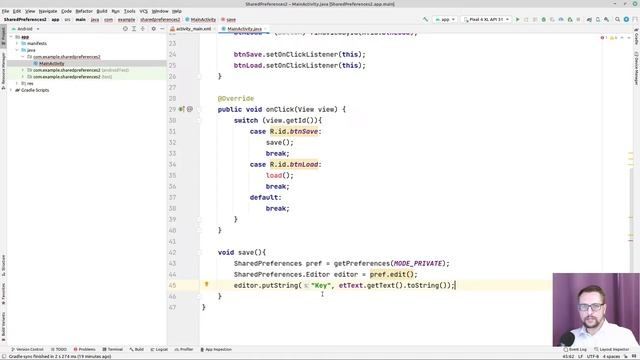The height and width of the screenshot is (360, 640).
Task: Click Collapse All icon in Project panel
Action: 142,29
